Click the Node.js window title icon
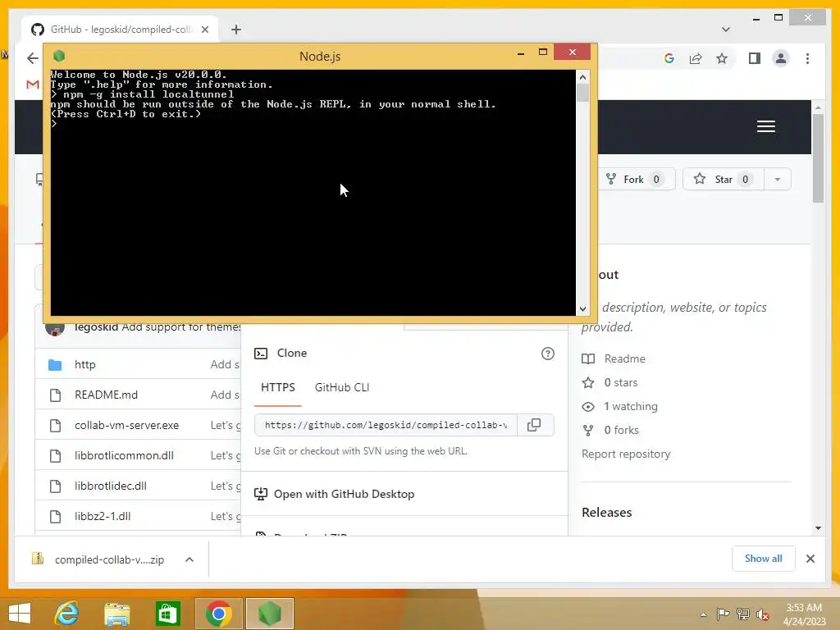Screen dimensions: 840x630 coord(59,56)
